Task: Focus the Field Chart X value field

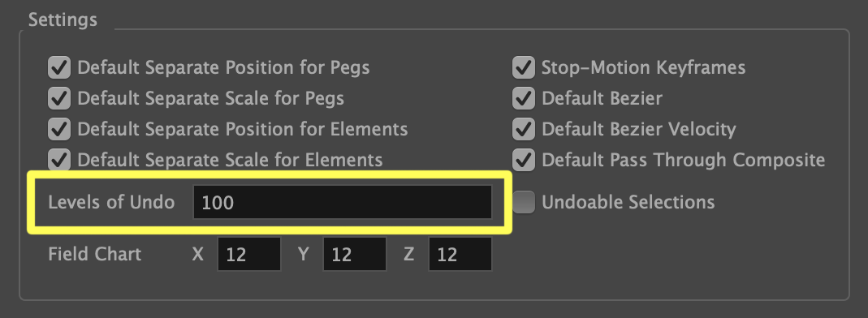Action: tap(249, 255)
